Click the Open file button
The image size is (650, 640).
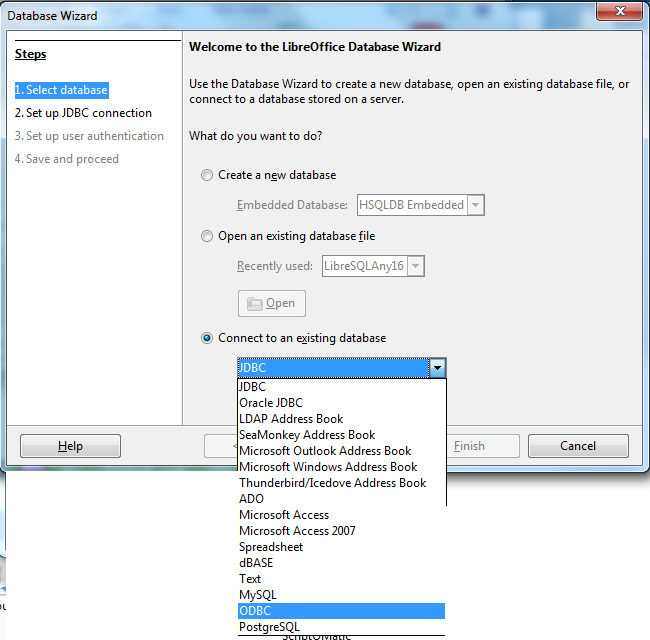[x=272, y=303]
